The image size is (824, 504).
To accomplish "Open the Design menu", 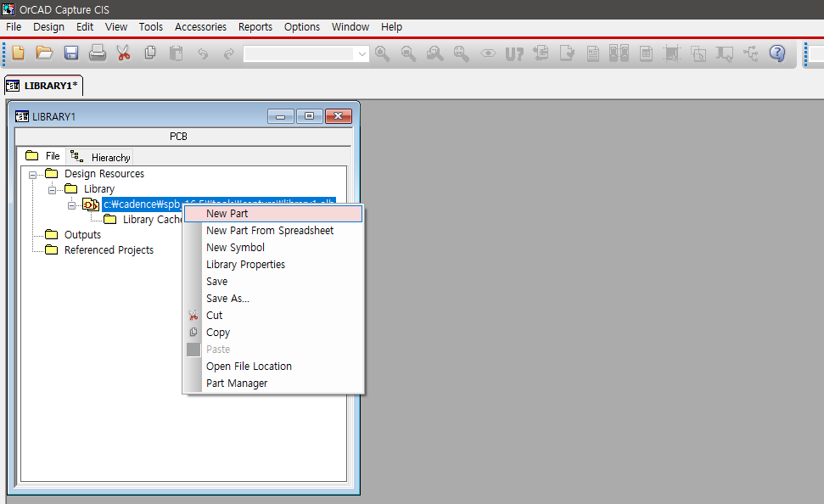I will point(49,27).
